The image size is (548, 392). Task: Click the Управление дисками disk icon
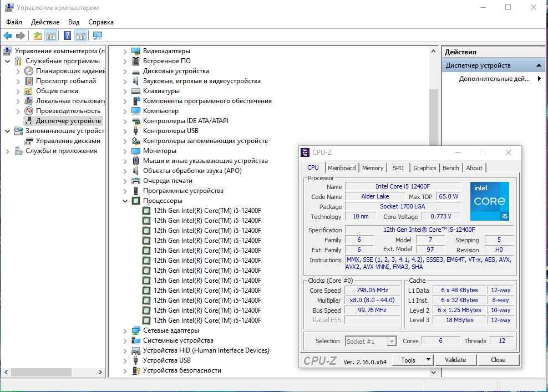pyautogui.click(x=29, y=141)
